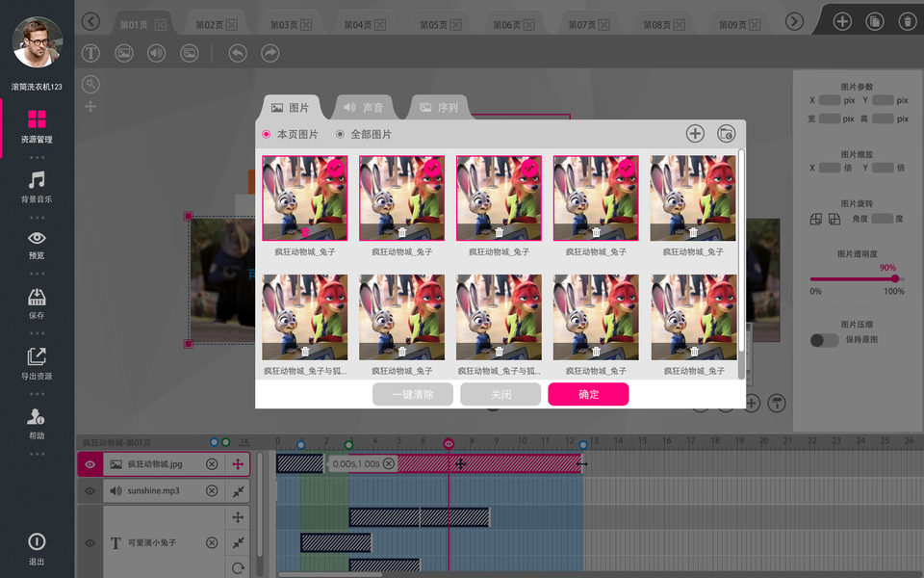The image size is (924, 578).
Task: Select the fifth unselected thumbnail in first row
Action: [x=693, y=198]
